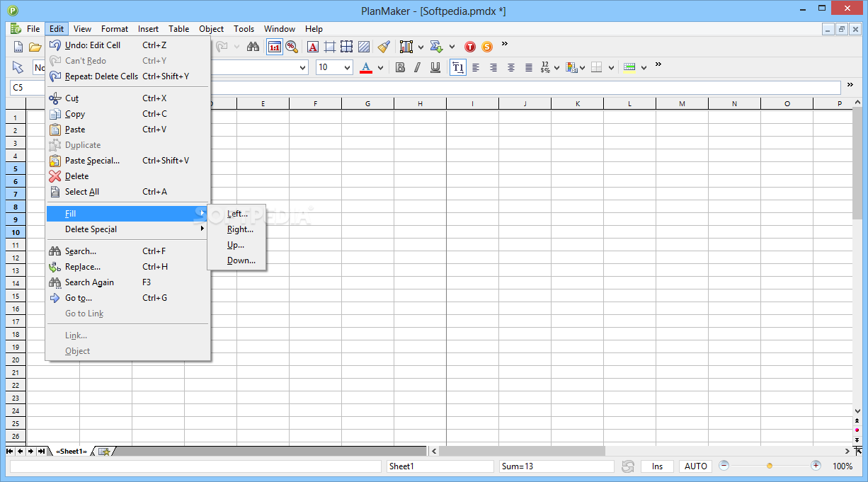
Task: Expand the number format dropdown arrow
Action: (556, 67)
